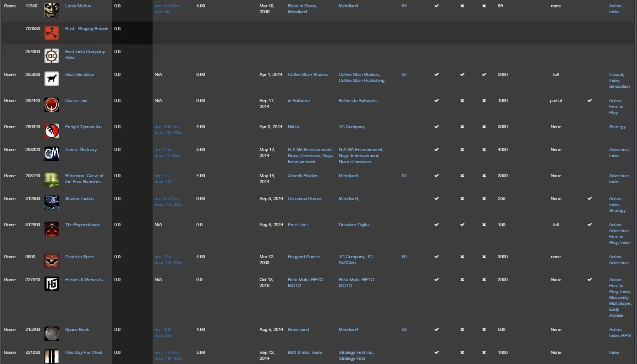Click the Freight Tycoon Inc. icon
Viewport: 637px width, 364px height.
pos(52,131)
